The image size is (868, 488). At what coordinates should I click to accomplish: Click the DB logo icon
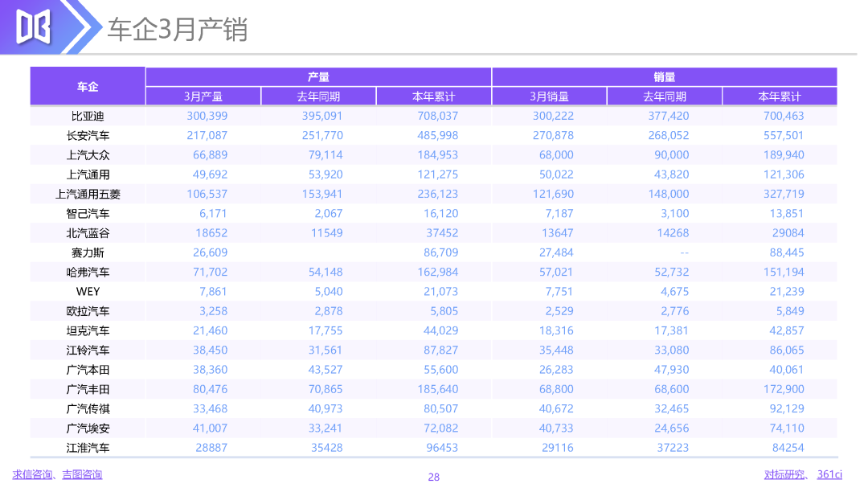pos(33,27)
